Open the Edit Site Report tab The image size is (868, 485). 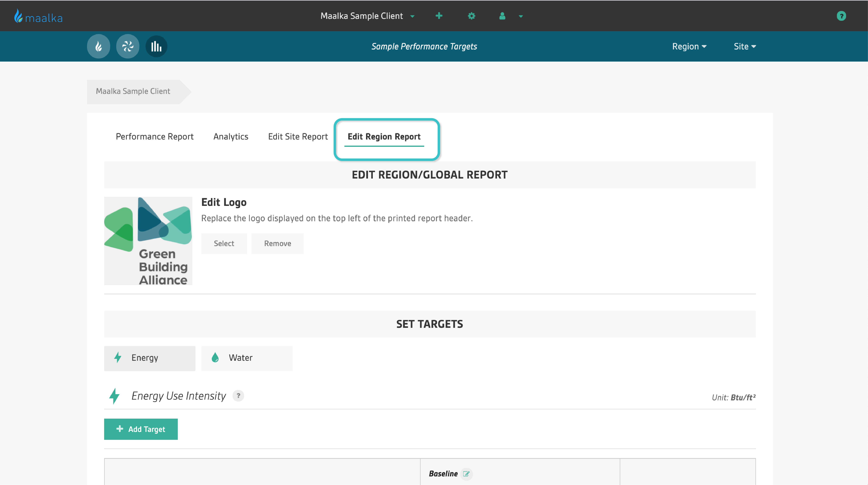(298, 136)
